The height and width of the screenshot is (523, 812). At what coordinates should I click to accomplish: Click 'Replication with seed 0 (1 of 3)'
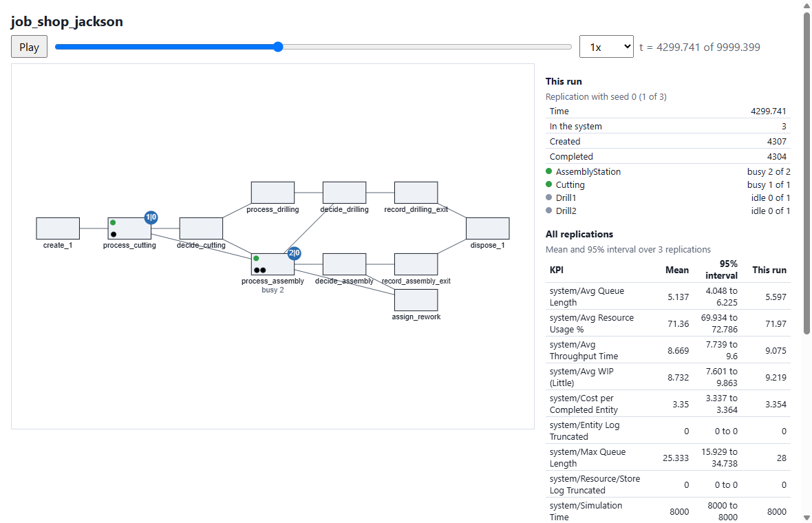(x=606, y=97)
